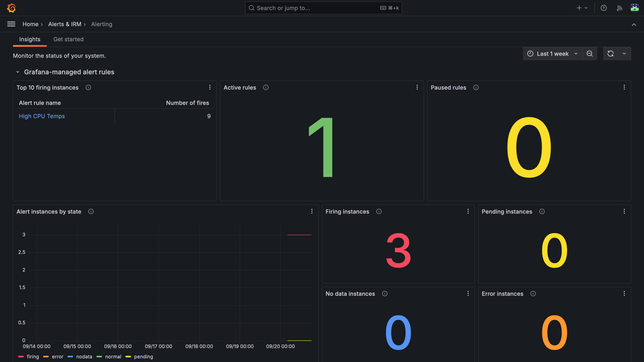The height and width of the screenshot is (362, 644).
Task: Open the auto-refresh interval dropdown
Action: [x=625, y=53]
